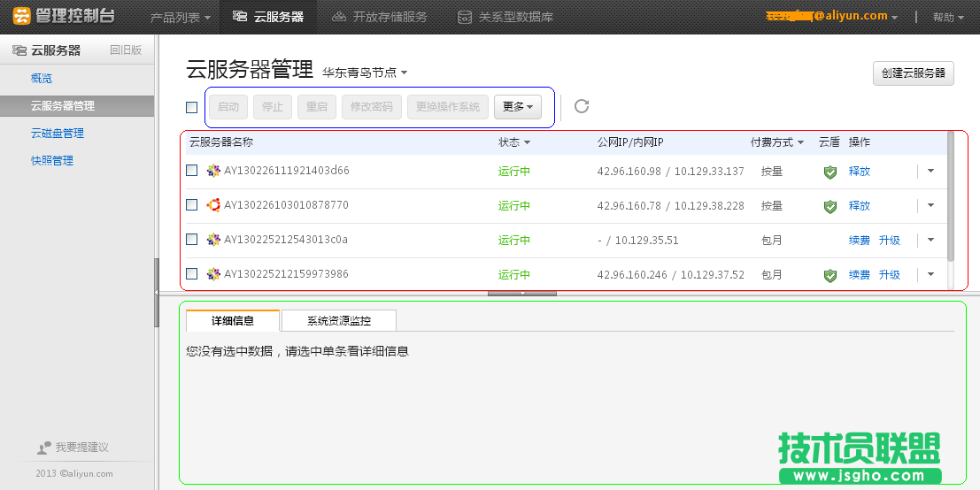
Task: Refresh the cloud server list
Action: click(x=582, y=106)
